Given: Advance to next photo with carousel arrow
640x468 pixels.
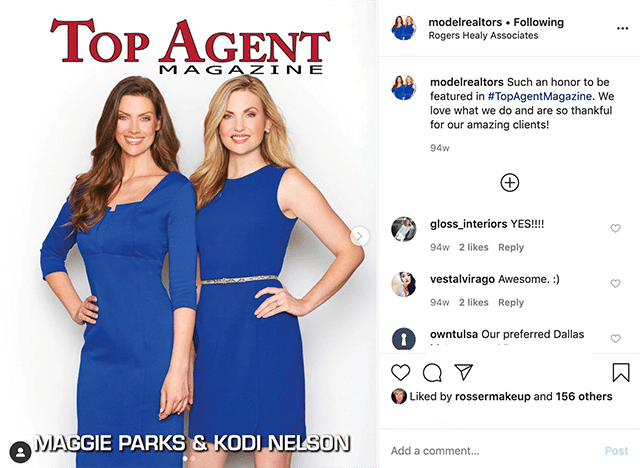Looking at the screenshot, I should (x=360, y=236).
